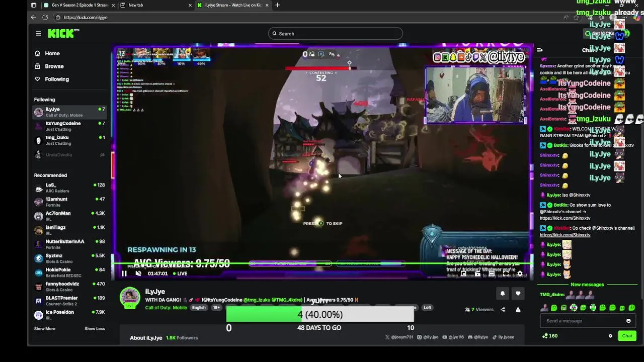Open https://kick.com/Shinxxtv link from BotRix
The image size is (644, 362).
point(565,218)
